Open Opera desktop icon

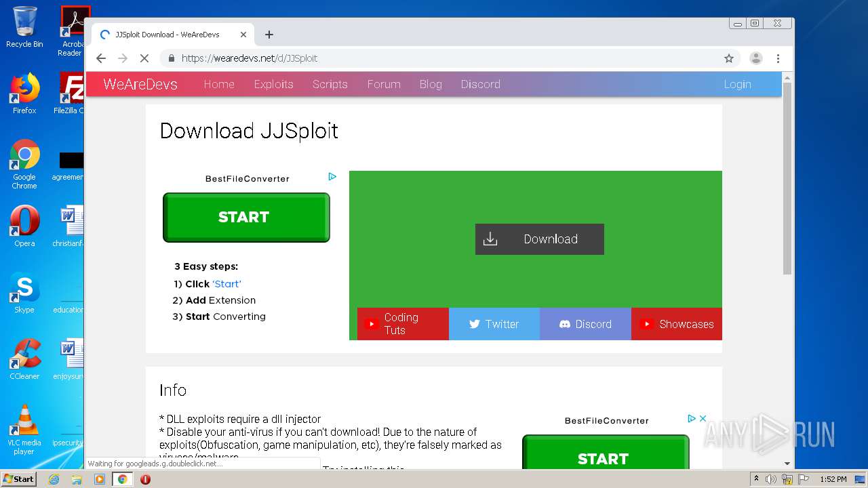tap(24, 226)
